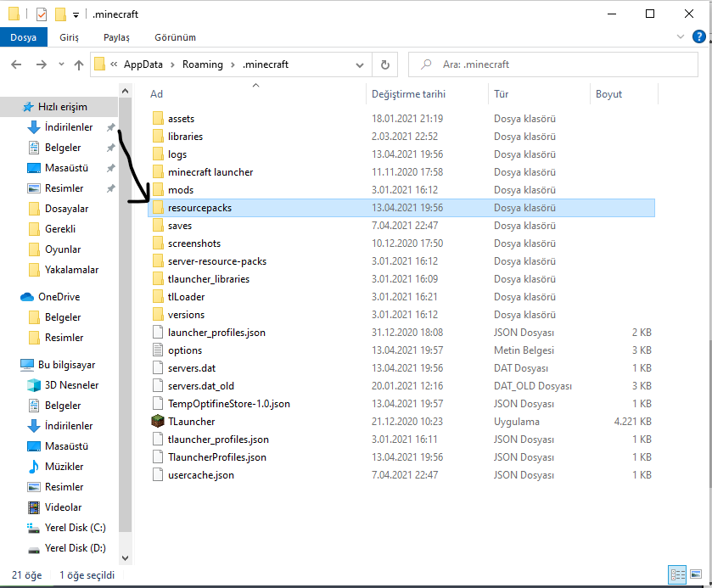Image resolution: width=712 pixels, height=588 pixels.
Task: Select the logs folder
Action: (177, 154)
